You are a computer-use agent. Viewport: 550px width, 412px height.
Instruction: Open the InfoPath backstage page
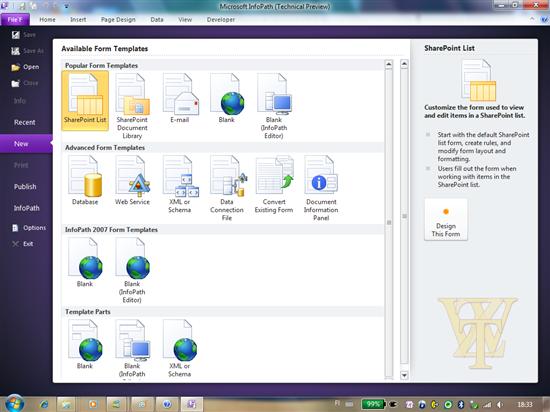pyautogui.click(x=27, y=208)
